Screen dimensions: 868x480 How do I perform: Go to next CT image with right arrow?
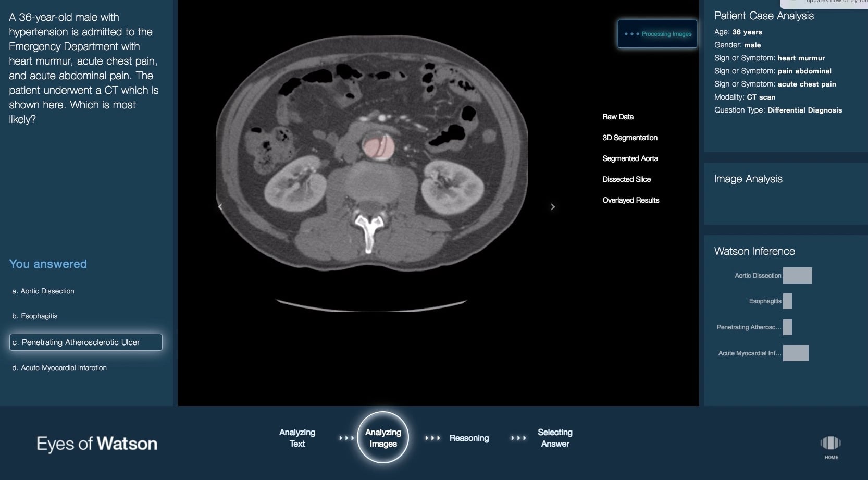click(x=553, y=207)
